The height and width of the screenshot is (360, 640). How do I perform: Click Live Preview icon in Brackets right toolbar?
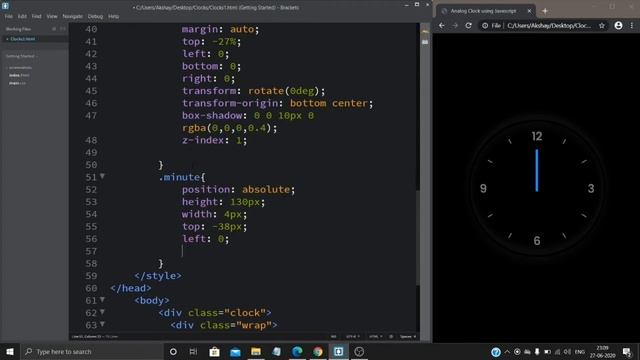[x=425, y=32]
